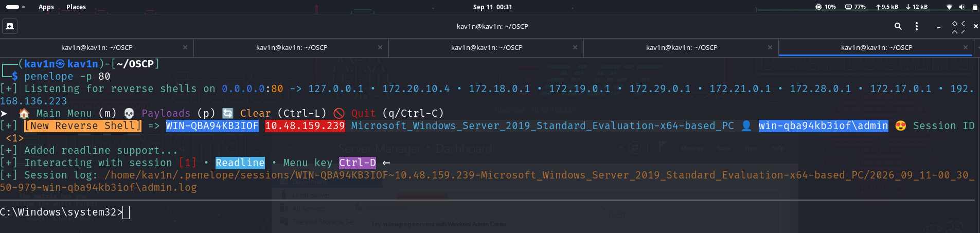Click the skull emoji beside Payloads
980x233 pixels.
point(129,113)
